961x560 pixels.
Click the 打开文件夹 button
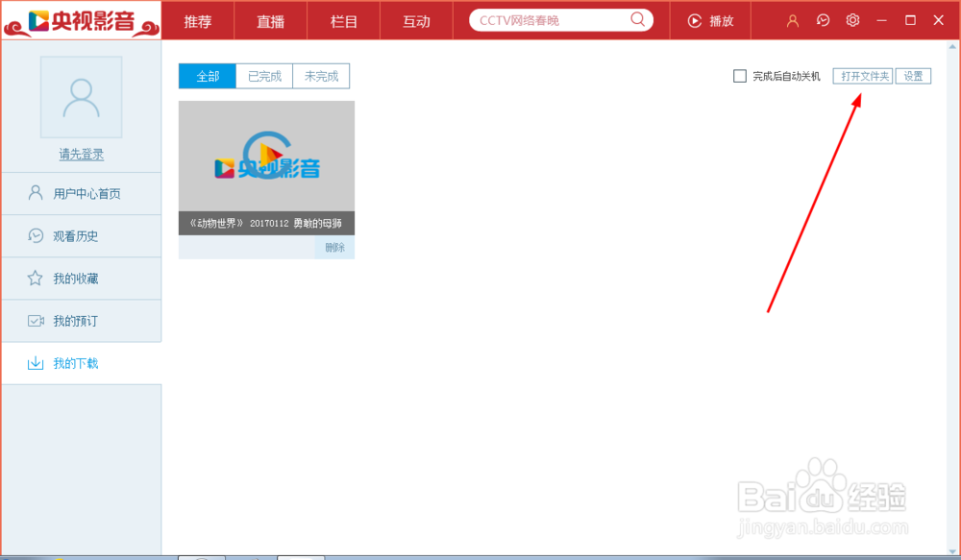pyautogui.click(x=863, y=76)
